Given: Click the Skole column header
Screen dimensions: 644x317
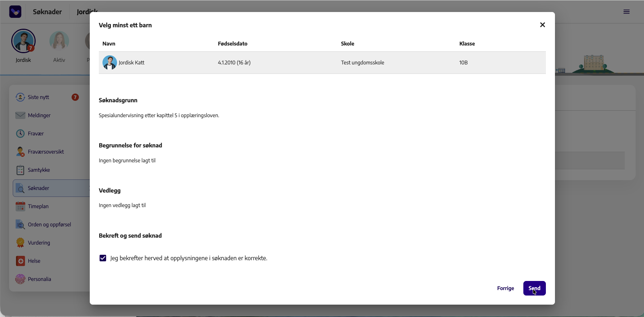Looking at the screenshot, I should 347,44.
